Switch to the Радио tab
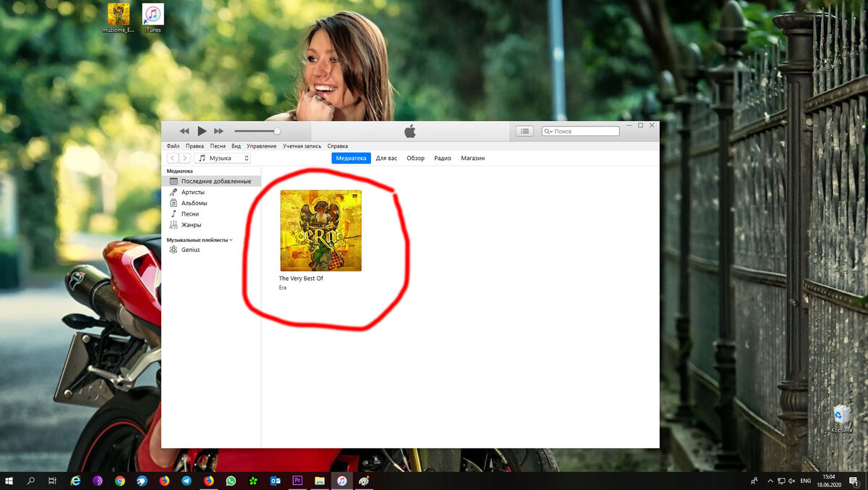The height and width of the screenshot is (490, 868). point(443,158)
